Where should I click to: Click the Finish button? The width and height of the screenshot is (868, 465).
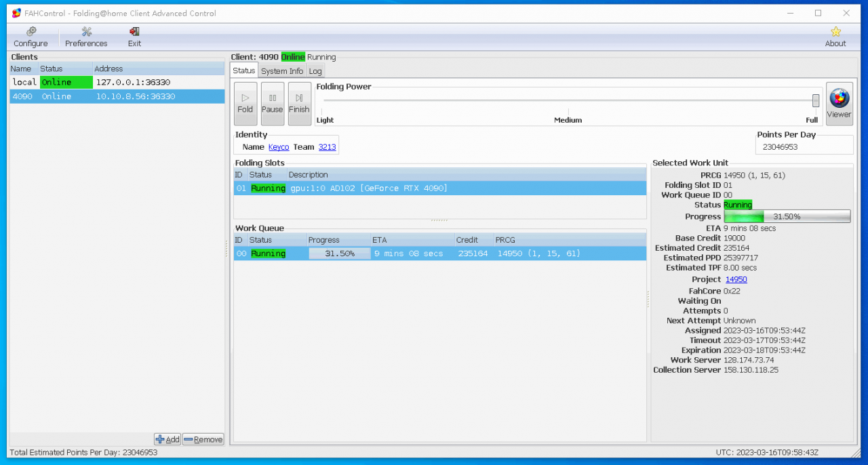pos(299,104)
